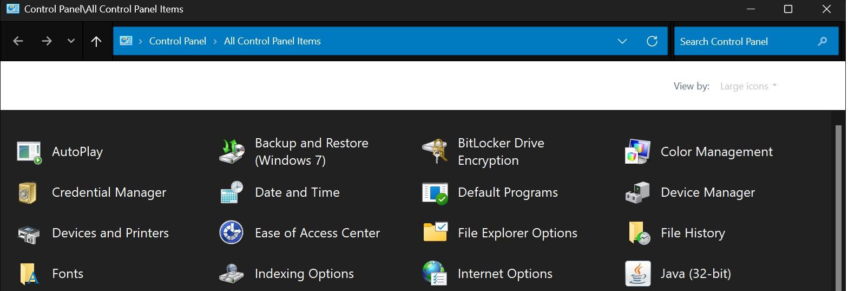Open Backup and Restore disk icon

point(232,151)
